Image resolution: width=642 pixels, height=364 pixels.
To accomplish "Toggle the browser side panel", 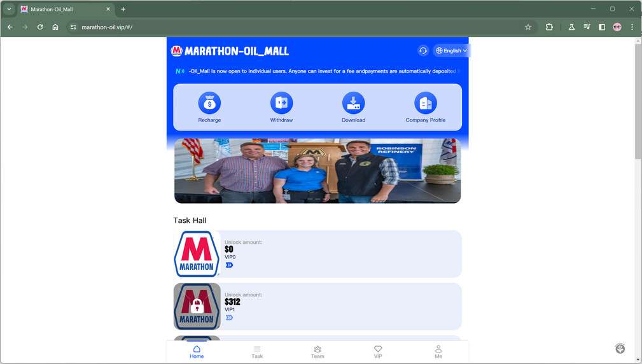I will click(602, 27).
